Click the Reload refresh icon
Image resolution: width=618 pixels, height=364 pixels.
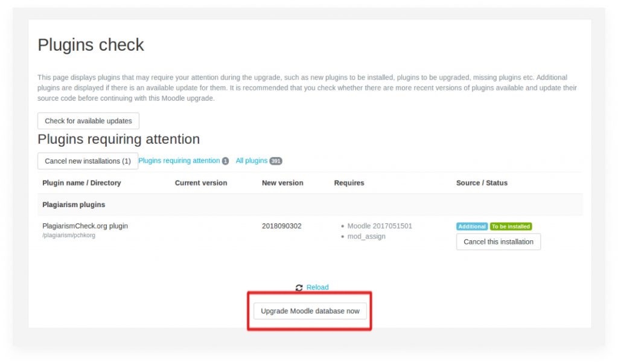[299, 287]
